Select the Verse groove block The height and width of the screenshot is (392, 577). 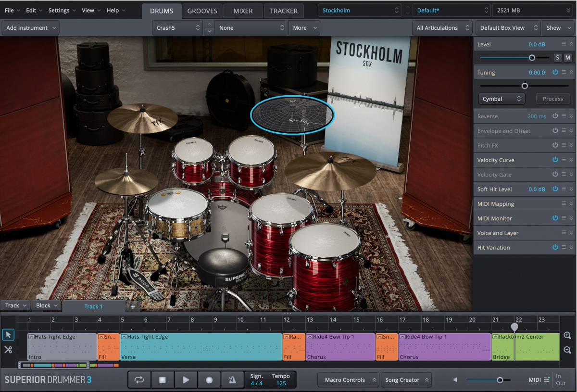click(202, 346)
